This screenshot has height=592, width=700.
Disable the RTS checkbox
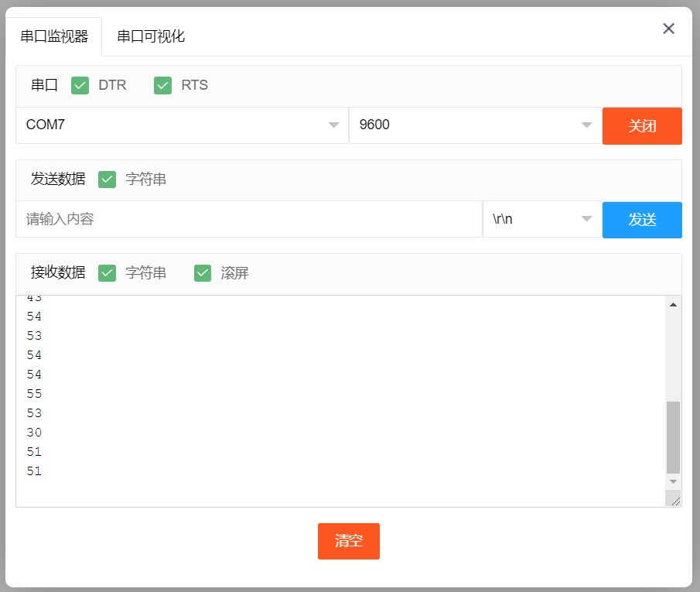coord(162,85)
